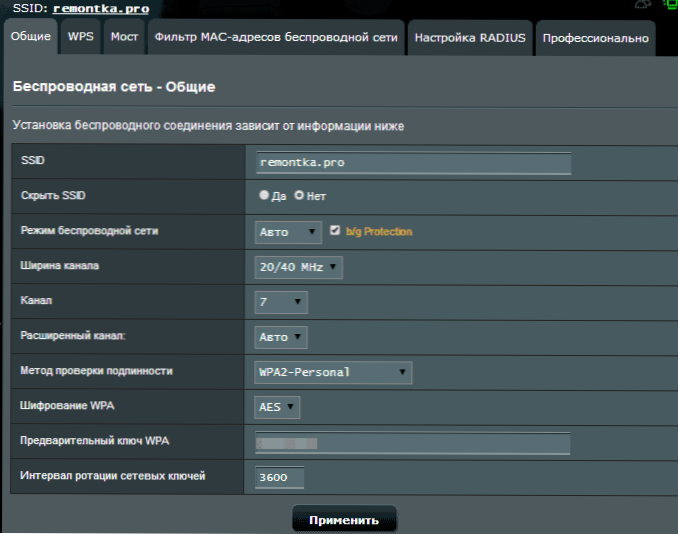The width and height of the screenshot is (678, 534).
Task: Toggle the b/g Protection checkbox
Action: [x=335, y=230]
